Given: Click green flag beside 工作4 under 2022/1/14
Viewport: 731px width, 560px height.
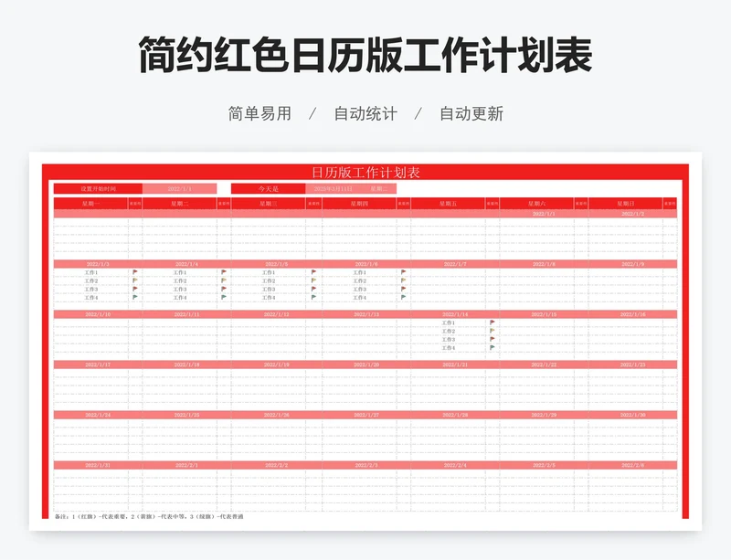Looking at the screenshot, I should coord(493,347).
